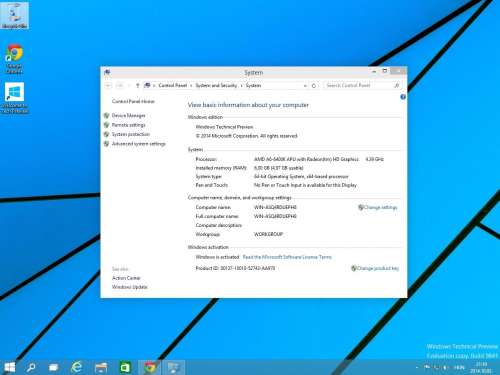The height and width of the screenshot is (375, 500).
Task: Select the Product ID text
Action: (x=235, y=268)
